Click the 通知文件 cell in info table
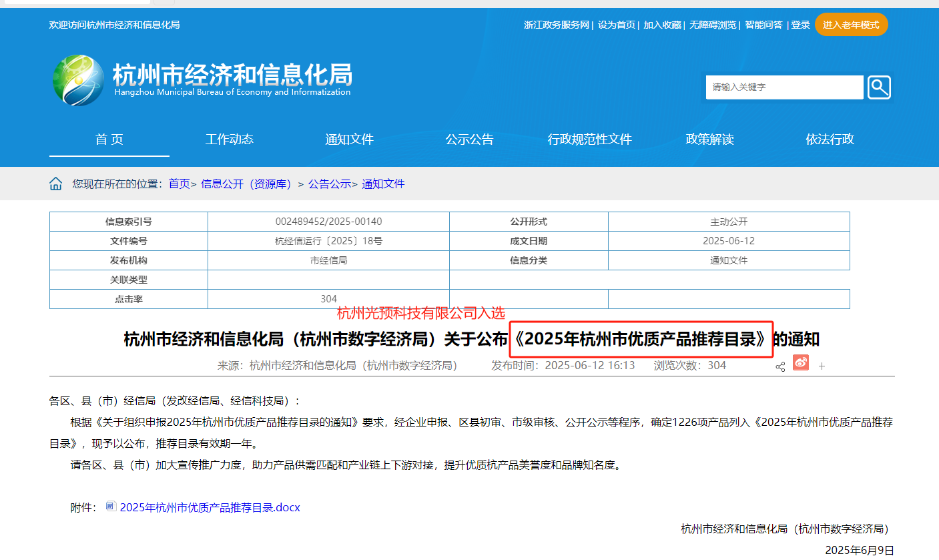The width and height of the screenshot is (939, 560). pos(729,260)
